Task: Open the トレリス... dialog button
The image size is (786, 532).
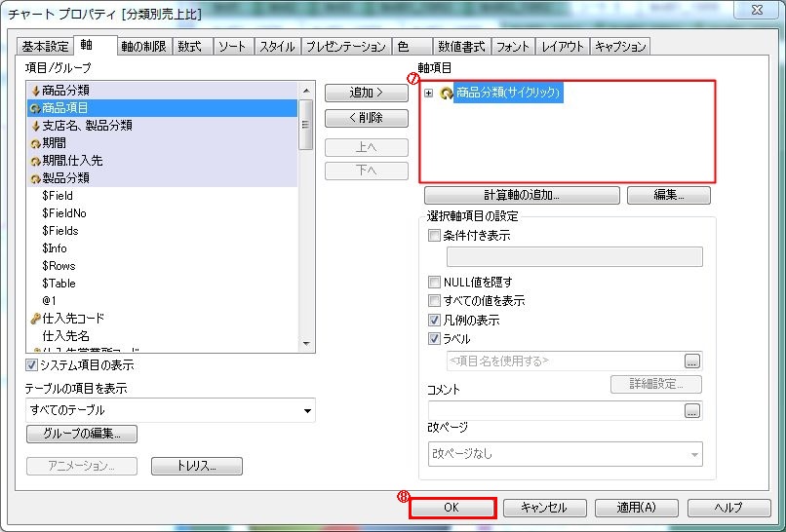Action: point(197,466)
